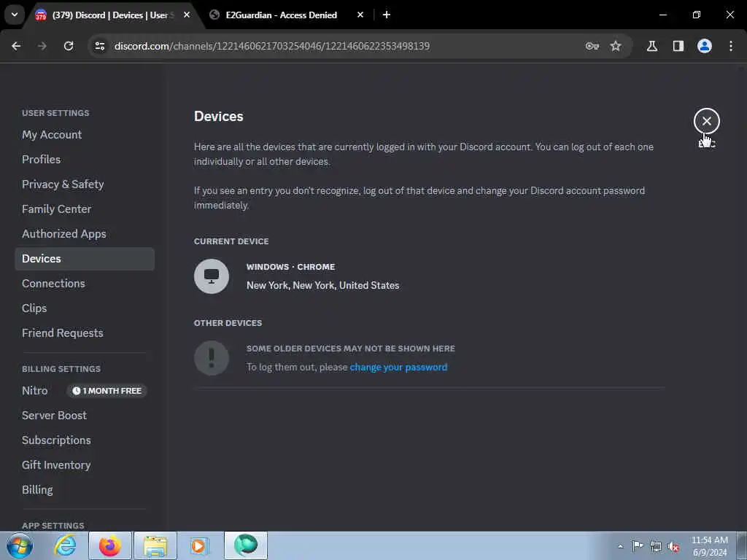Click the 1 Month Free badge
Viewport: 747px width, 560px height.
pyautogui.click(x=107, y=391)
